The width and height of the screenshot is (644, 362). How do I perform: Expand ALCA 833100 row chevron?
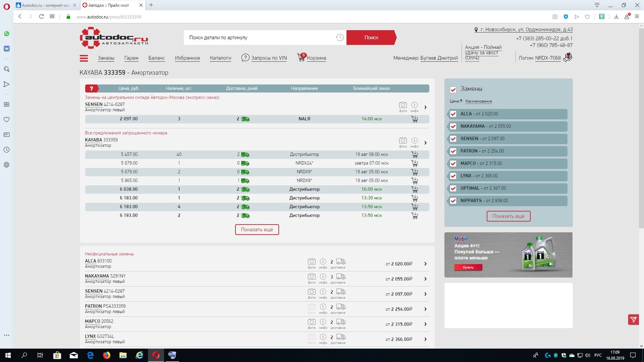pyautogui.click(x=425, y=264)
